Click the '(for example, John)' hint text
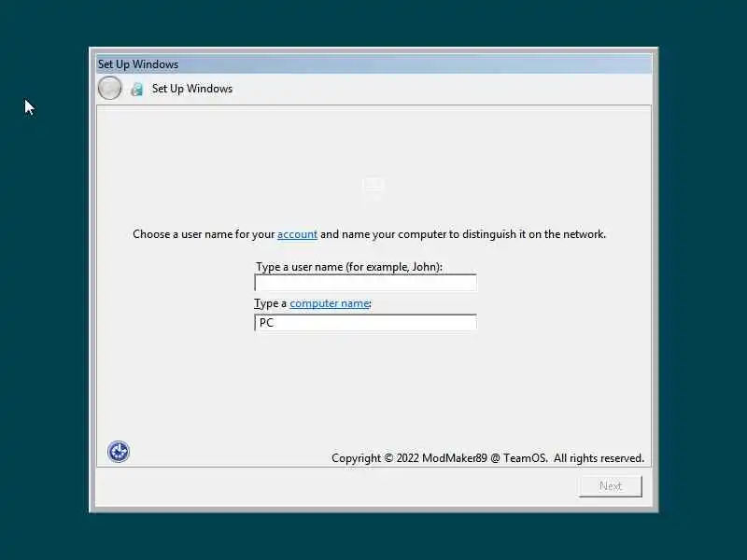Screen dimensions: 747x560 (394, 267)
